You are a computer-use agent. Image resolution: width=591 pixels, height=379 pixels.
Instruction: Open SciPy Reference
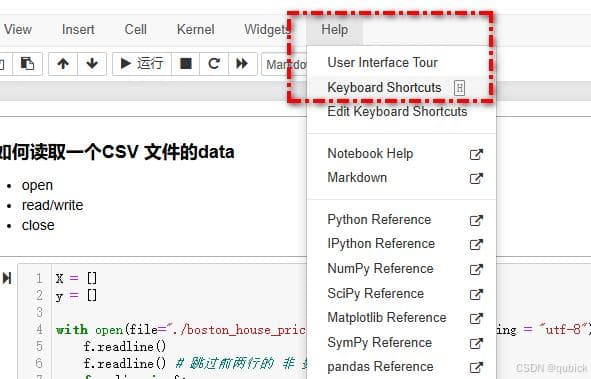[401, 294]
